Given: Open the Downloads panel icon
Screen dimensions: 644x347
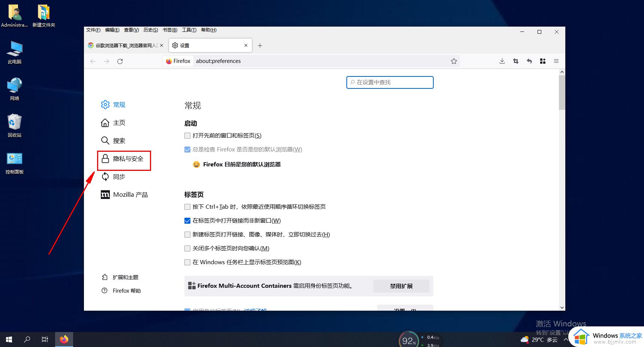Looking at the screenshot, I should (502, 61).
